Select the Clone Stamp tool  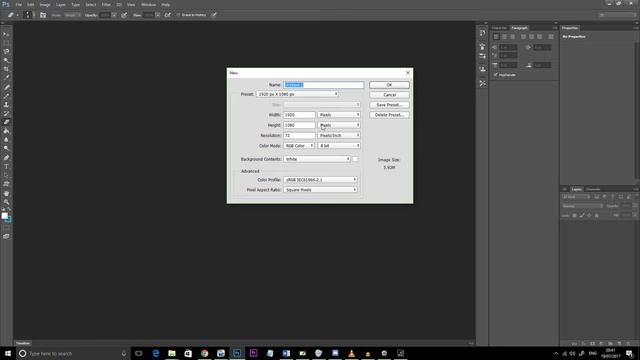(x=6, y=105)
